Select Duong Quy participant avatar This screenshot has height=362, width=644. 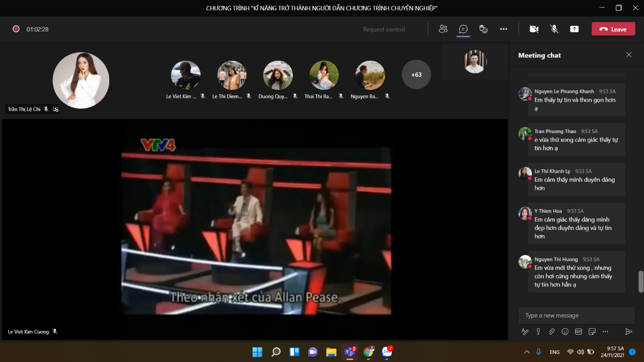pos(278,75)
